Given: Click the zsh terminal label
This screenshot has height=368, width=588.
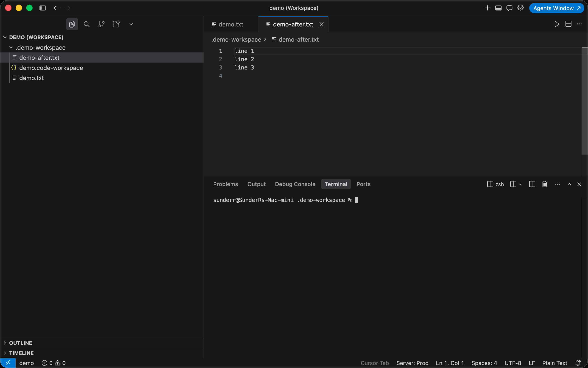Looking at the screenshot, I should (495, 184).
